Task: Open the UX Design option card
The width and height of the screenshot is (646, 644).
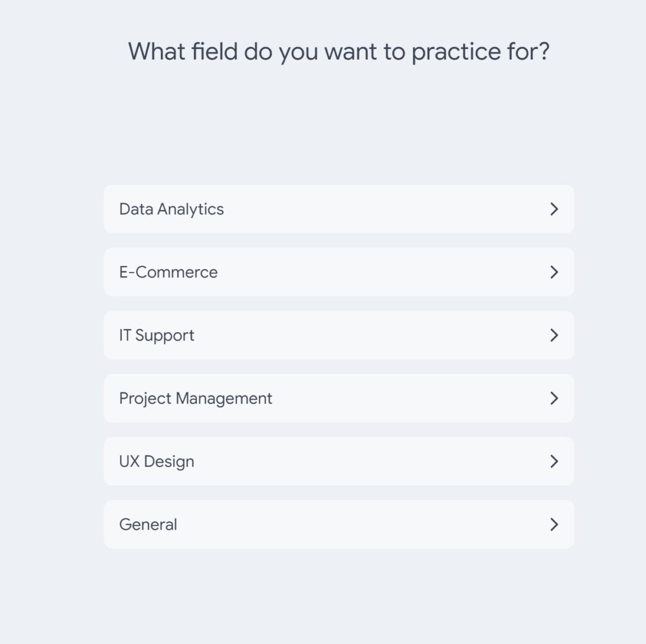Action: point(339,462)
